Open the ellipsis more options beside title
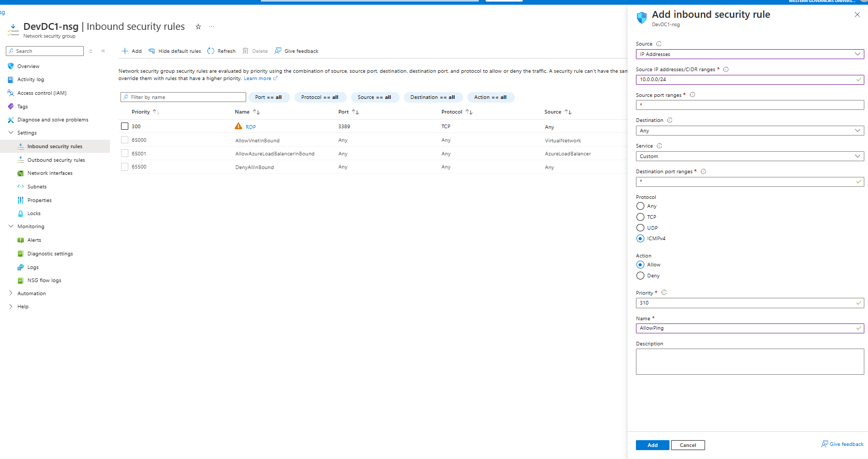The height and width of the screenshot is (459, 868). tap(212, 27)
